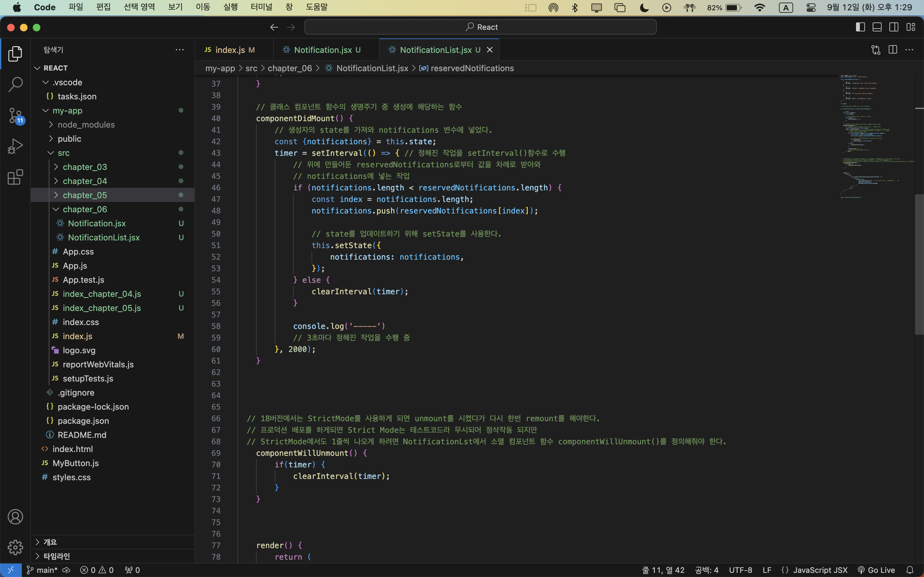This screenshot has width=924, height=577.
Task: Open the Manage settings gear
Action: coord(15,547)
